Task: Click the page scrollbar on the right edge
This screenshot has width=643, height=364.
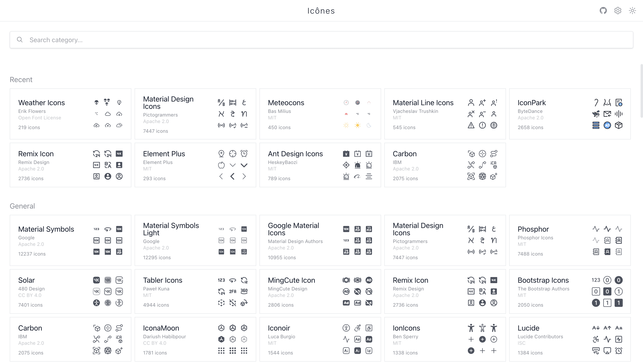Action: point(641,91)
